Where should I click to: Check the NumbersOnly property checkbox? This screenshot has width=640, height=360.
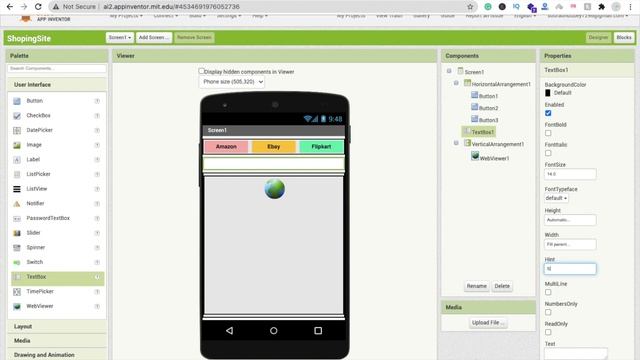click(x=548, y=312)
